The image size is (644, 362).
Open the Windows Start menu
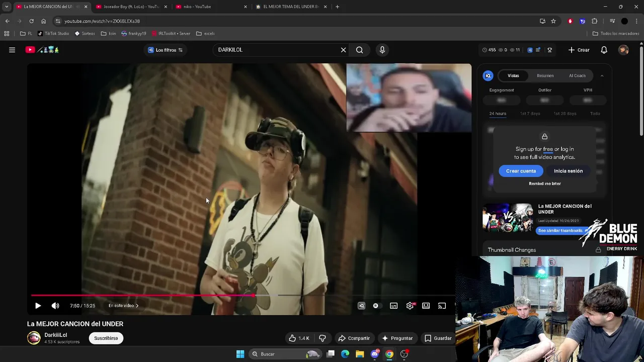[x=240, y=354]
